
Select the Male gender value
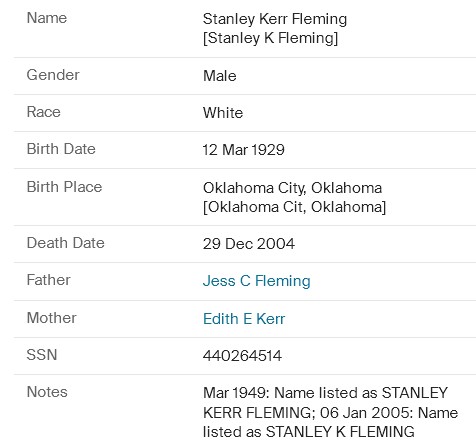click(x=220, y=76)
